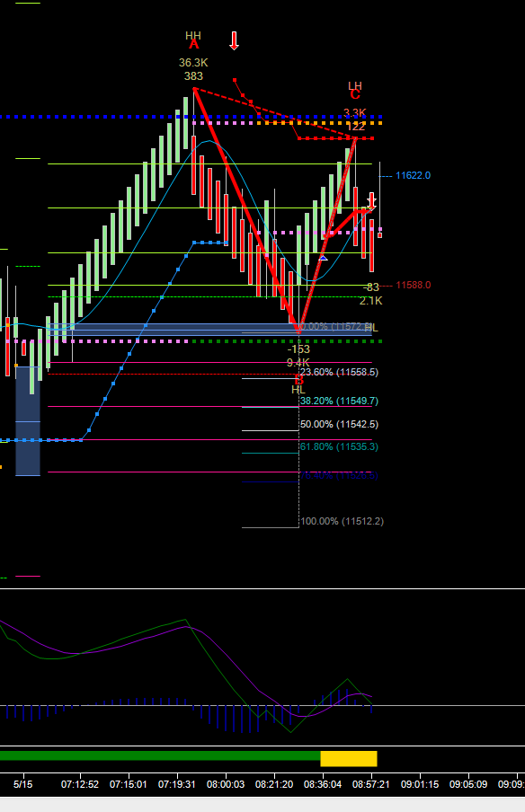The height and width of the screenshot is (812, 525).
Task: Click the 07:15:01 time axis label
Action: pyautogui.click(x=128, y=784)
